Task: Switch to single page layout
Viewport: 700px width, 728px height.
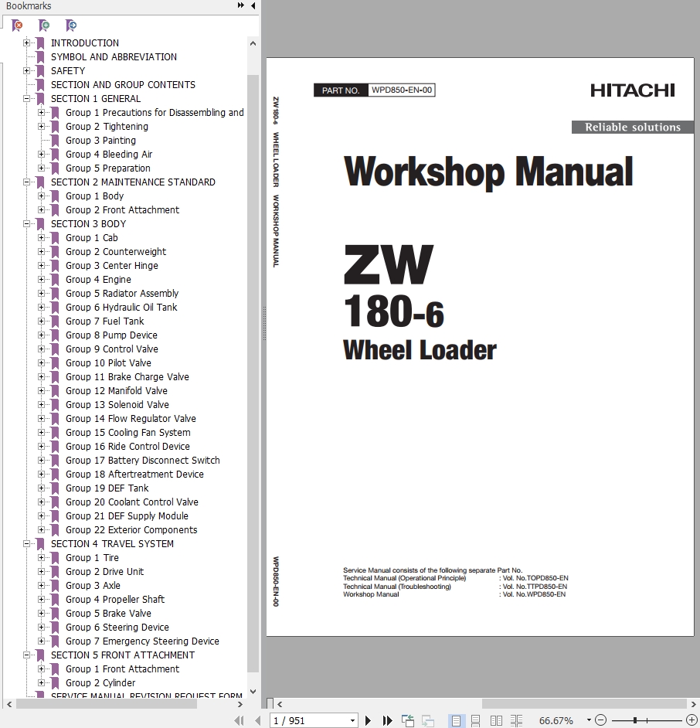Action: 457,720
